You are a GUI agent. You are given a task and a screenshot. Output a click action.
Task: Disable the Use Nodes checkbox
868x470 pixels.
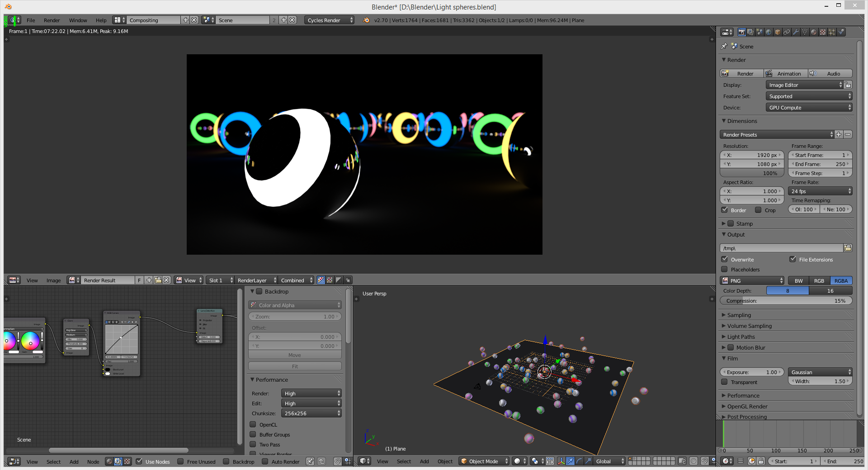click(139, 461)
